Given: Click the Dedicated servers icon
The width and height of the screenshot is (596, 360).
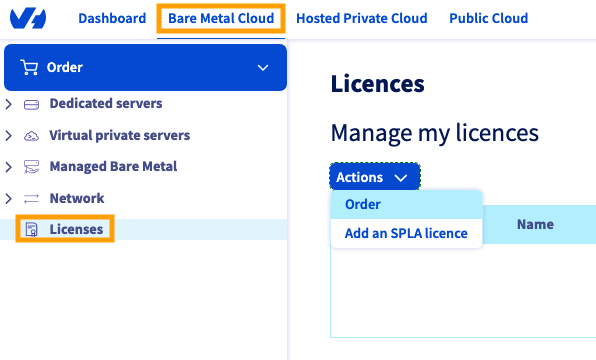Looking at the screenshot, I should pos(31,104).
